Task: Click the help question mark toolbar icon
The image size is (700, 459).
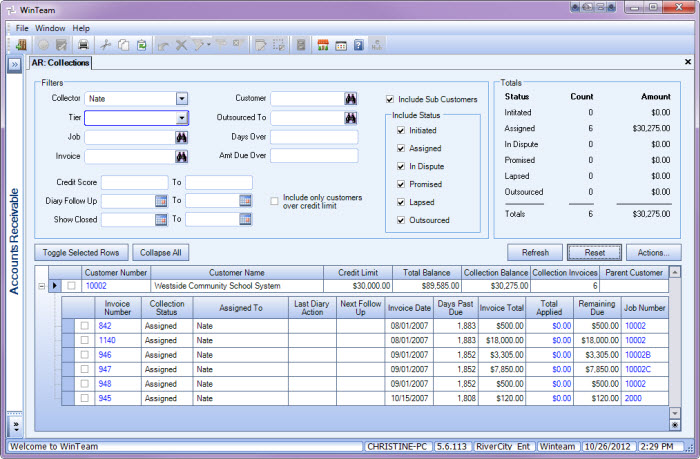Action: 359,45
